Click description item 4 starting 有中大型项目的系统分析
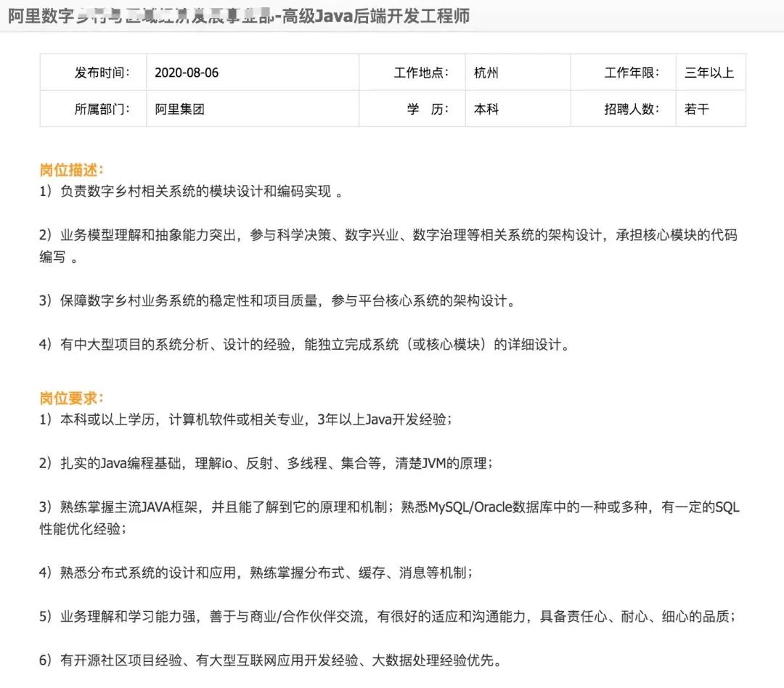Screen dimensions: 784x688 click(x=304, y=345)
